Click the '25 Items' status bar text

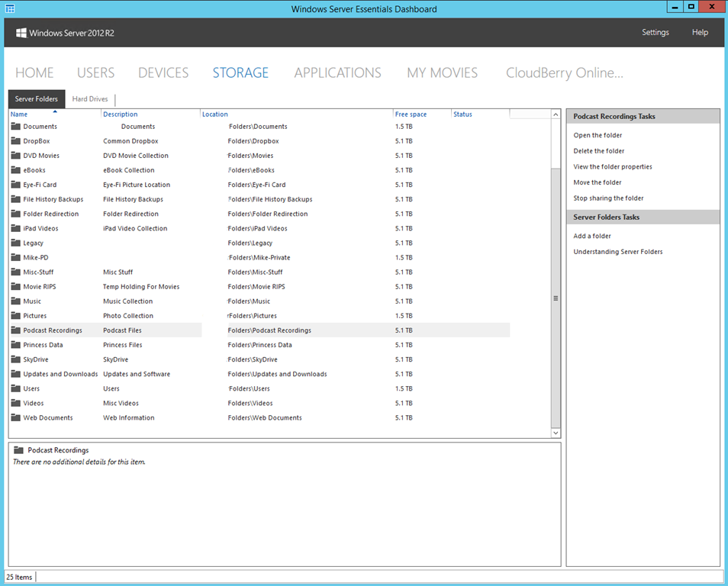click(x=19, y=577)
